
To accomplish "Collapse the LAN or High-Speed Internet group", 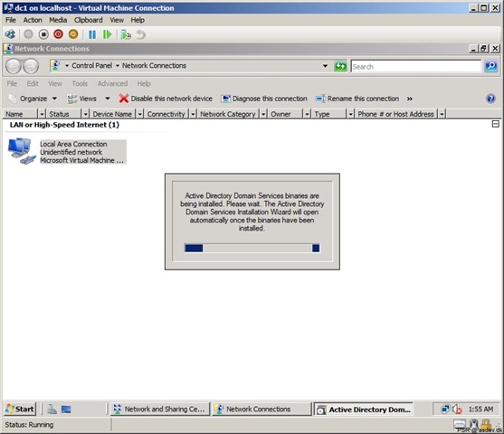I will coord(495,124).
